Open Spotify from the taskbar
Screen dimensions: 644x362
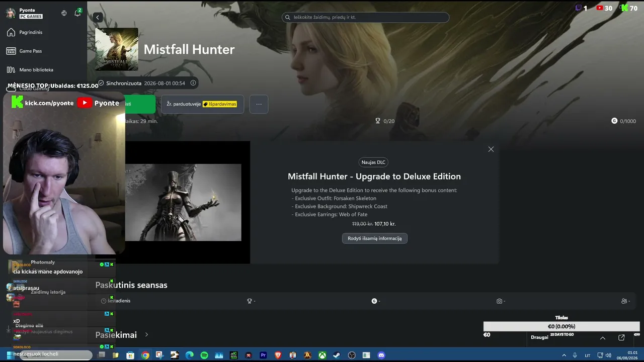point(204,355)
